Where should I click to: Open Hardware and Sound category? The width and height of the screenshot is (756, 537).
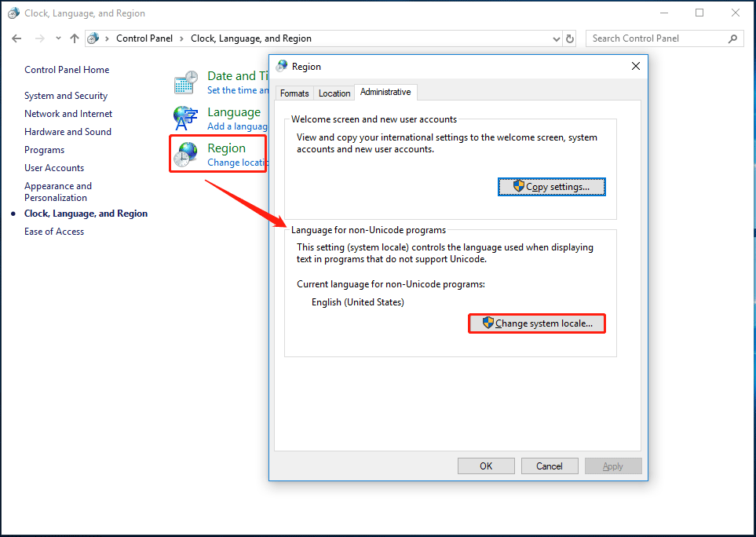point(68,132)
